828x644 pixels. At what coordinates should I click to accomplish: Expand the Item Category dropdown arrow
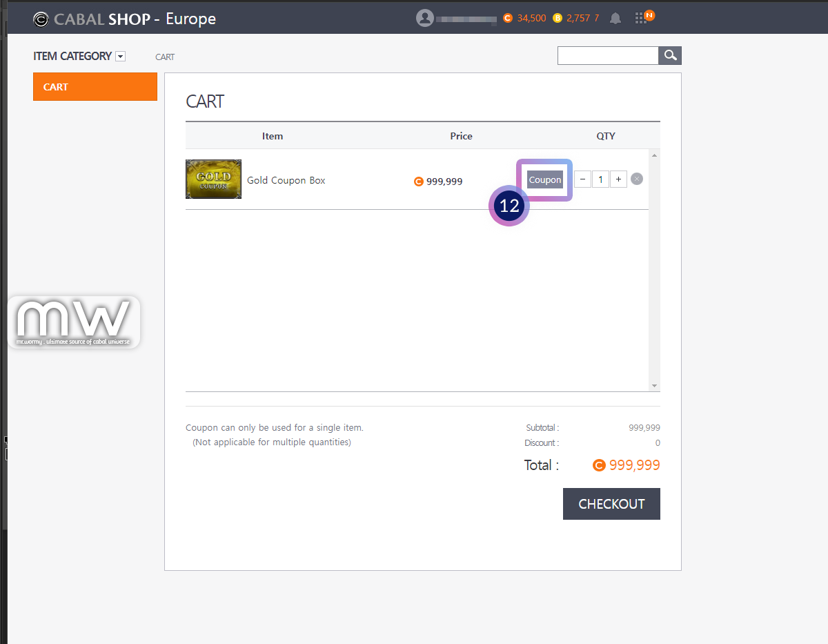pos(121,57)
